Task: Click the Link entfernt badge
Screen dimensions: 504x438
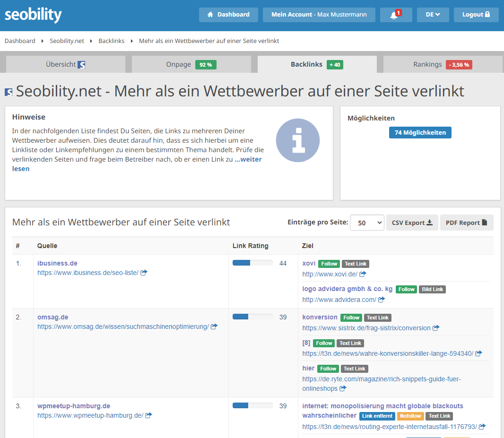Action: [377, 416]
